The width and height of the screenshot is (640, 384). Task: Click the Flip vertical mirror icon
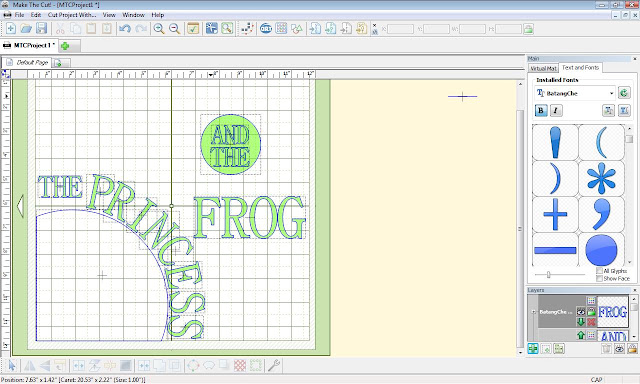[45, 365]
